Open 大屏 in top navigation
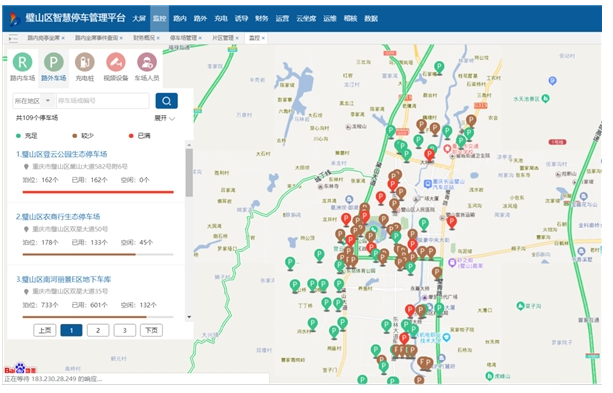Image resolution: width=613 pixels, height=393 pixels. (139, 18)
